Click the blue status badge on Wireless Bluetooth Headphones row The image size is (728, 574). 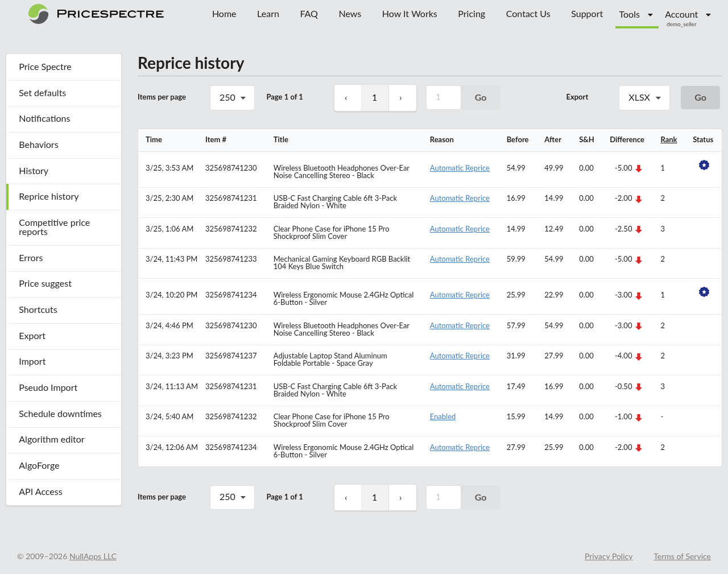tap(704, 164)
